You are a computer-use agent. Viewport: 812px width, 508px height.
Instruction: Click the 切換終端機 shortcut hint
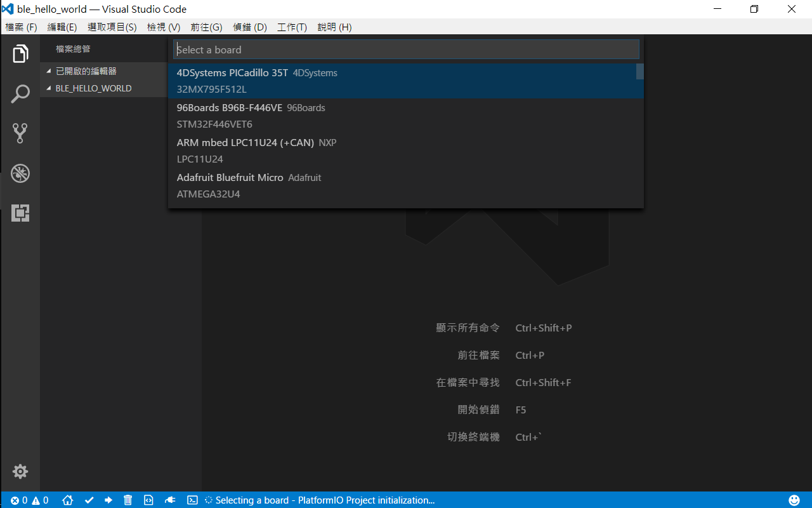point(473,437)
